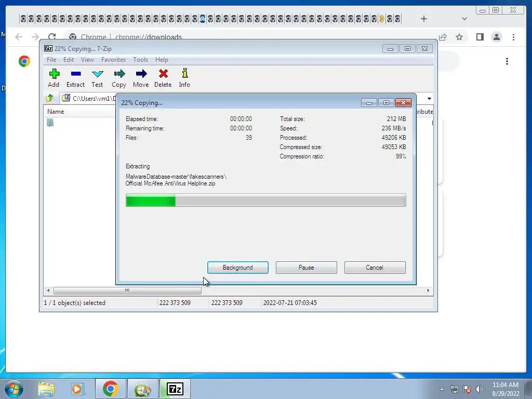Click Chrome forward navigation arrow
The image size is (532, 399).
pos(35,37)
